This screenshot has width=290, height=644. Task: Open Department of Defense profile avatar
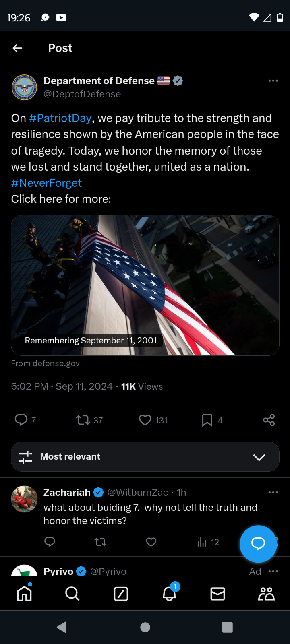point(24,87)
